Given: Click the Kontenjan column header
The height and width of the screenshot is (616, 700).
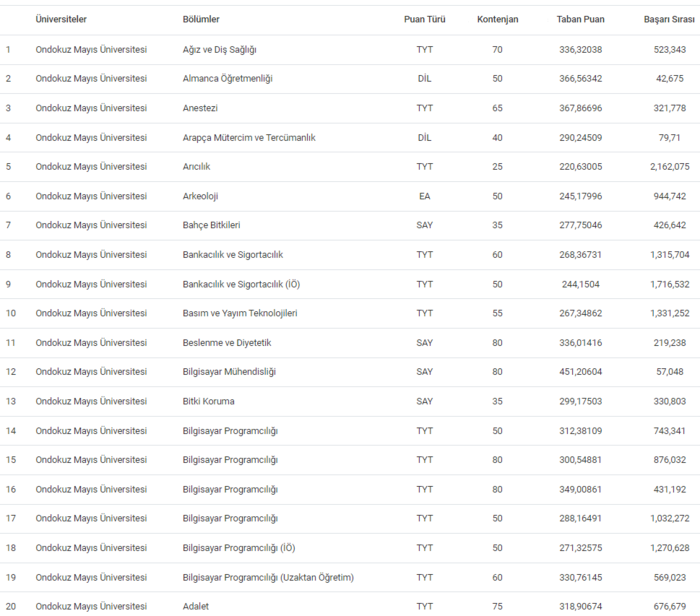Looking at the screenshot, I should pos(497,19).
